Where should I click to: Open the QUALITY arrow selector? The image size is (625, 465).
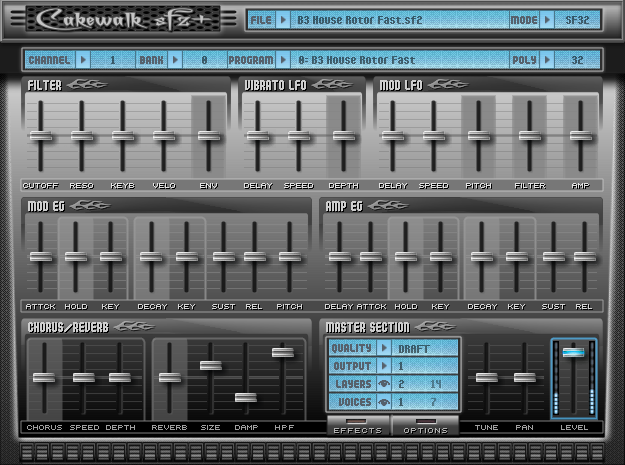[384, 348]
